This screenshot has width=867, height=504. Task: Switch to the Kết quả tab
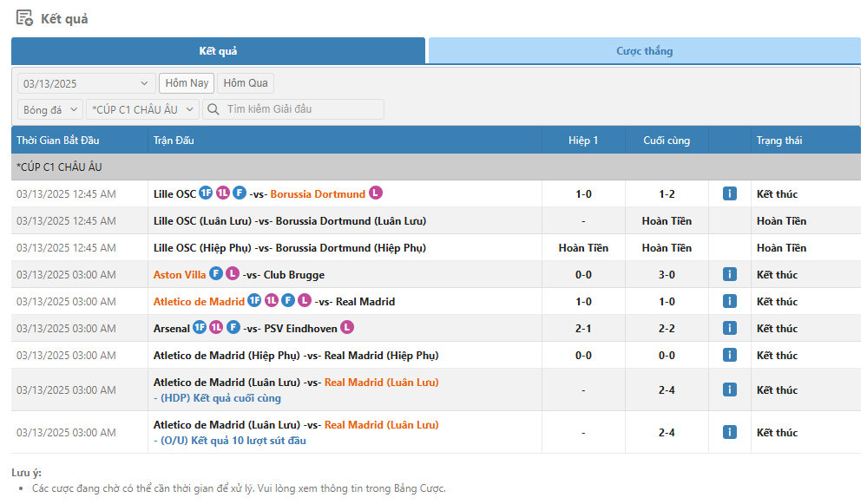(218, 51)
